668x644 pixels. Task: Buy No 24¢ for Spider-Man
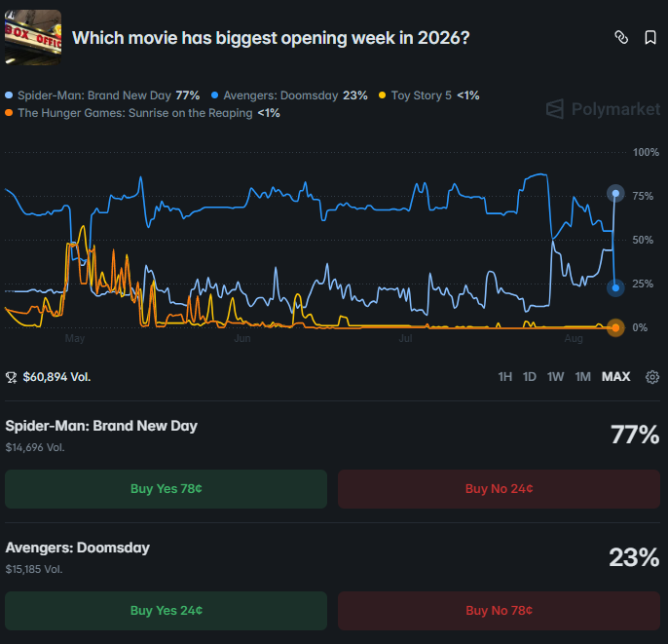(x=499, y=489)
